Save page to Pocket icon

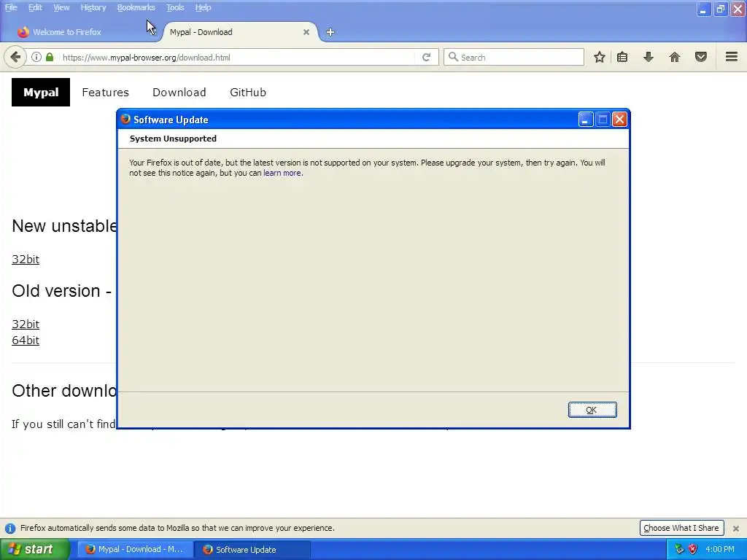tap(701, 57)
